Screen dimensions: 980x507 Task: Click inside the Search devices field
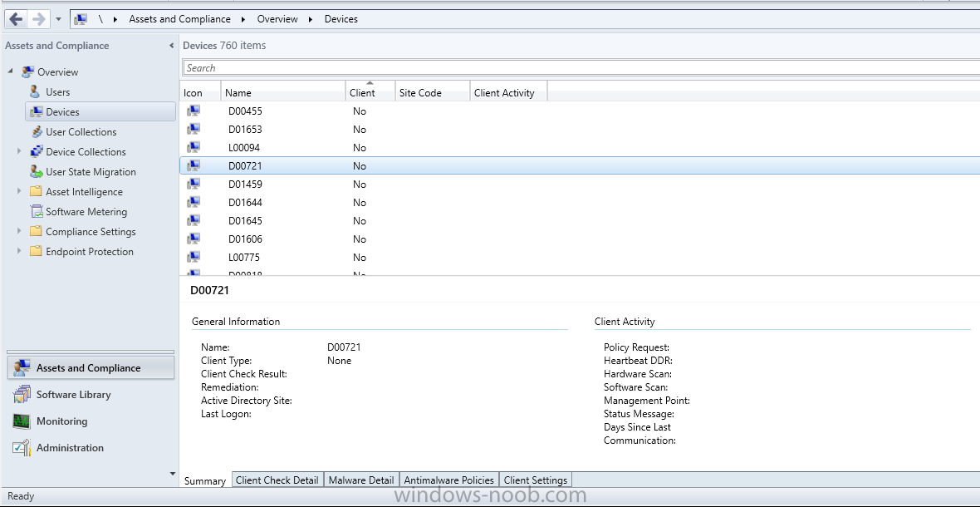pyautogui.click(x=581, y=67)
